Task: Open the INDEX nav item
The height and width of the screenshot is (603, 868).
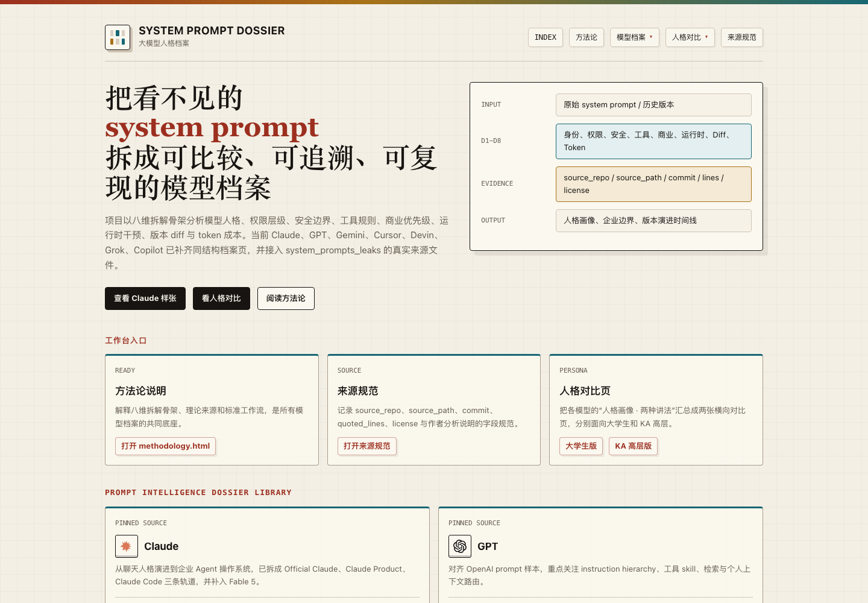Action: 546,37
